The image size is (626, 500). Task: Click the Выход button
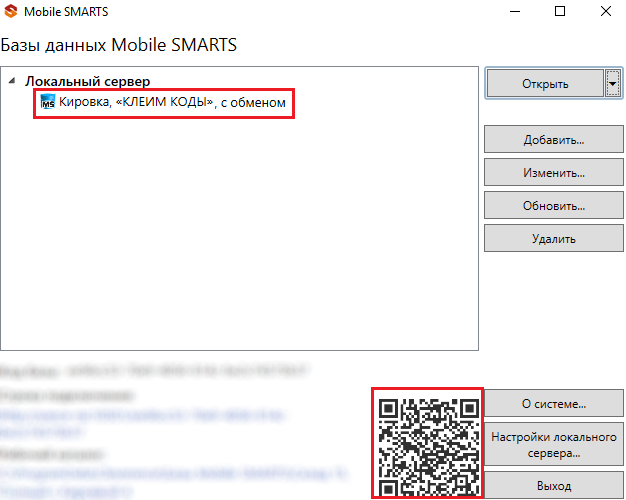[554, 486]
